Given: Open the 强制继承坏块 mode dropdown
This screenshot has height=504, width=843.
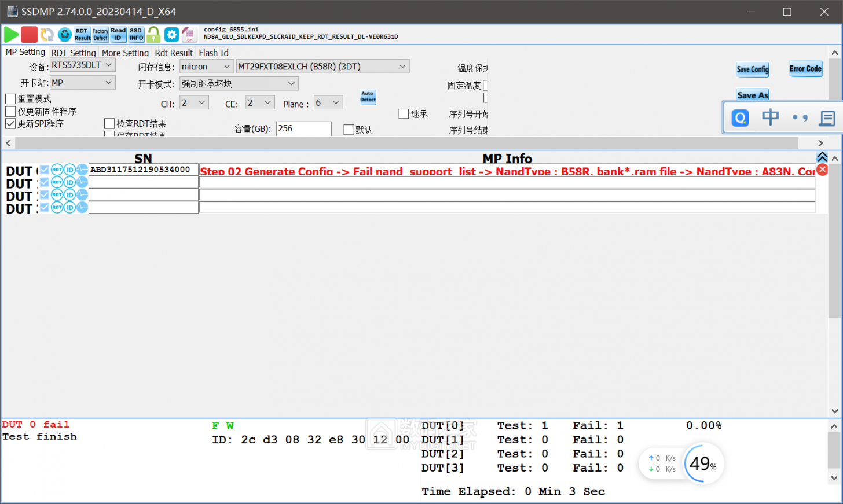Looking at the screenshot, I should (239, 84).
